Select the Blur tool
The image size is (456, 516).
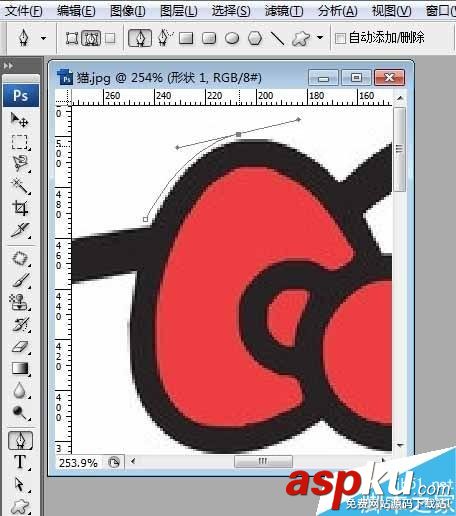(20, 390)
